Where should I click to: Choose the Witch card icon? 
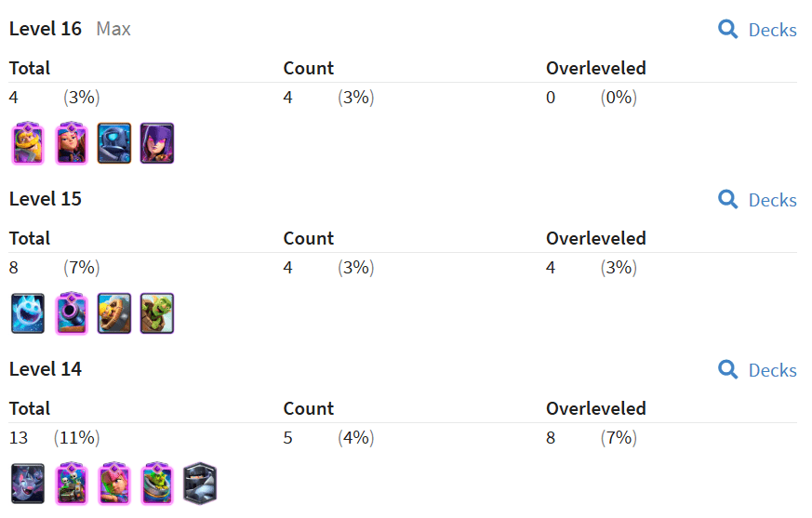(x=157, y=143)
